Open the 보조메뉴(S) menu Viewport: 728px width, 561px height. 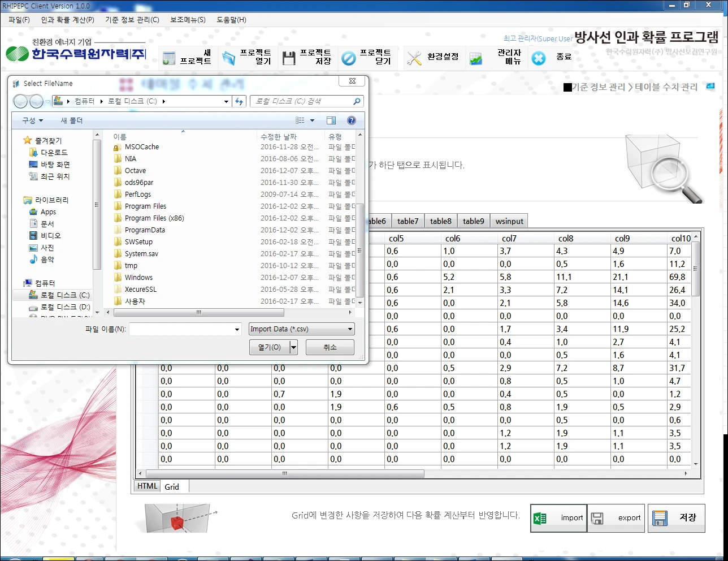click(188, 20)
